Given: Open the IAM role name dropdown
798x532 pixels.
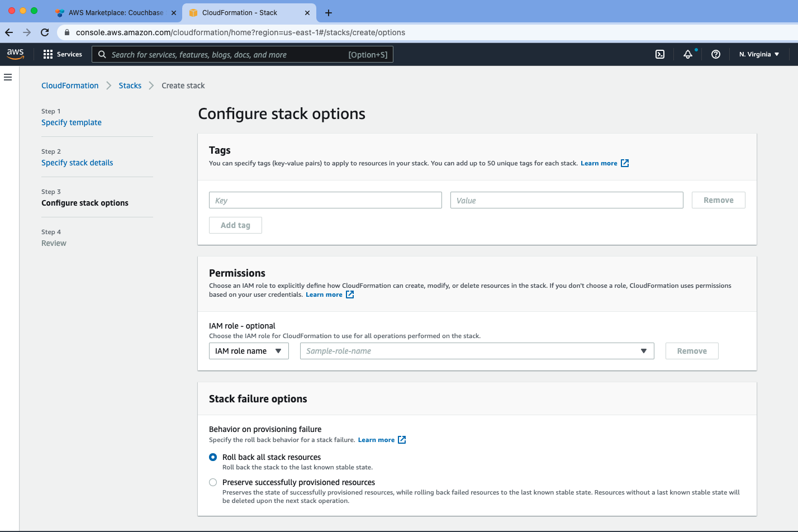Looking at the screenshot, I should (x=248, y=351).
